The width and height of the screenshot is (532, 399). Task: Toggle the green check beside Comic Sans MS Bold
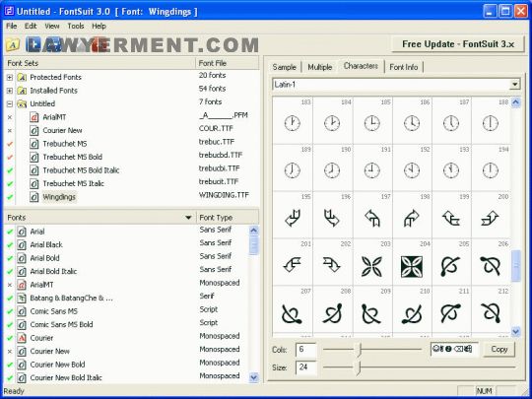pyautogui.click(x=10, y=325)
